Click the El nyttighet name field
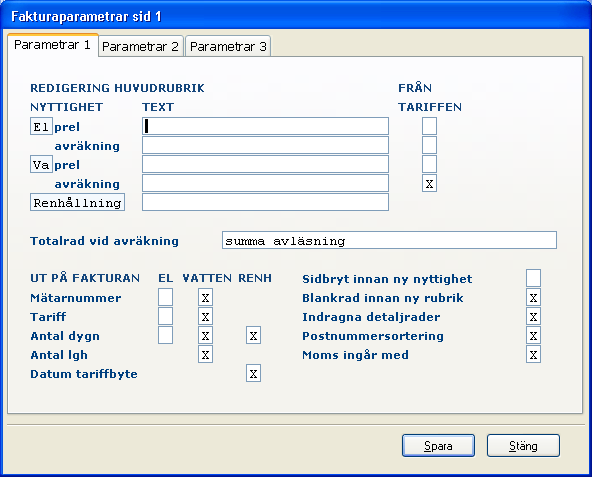Viewport: 592px width, 477px height. [41, 126]
